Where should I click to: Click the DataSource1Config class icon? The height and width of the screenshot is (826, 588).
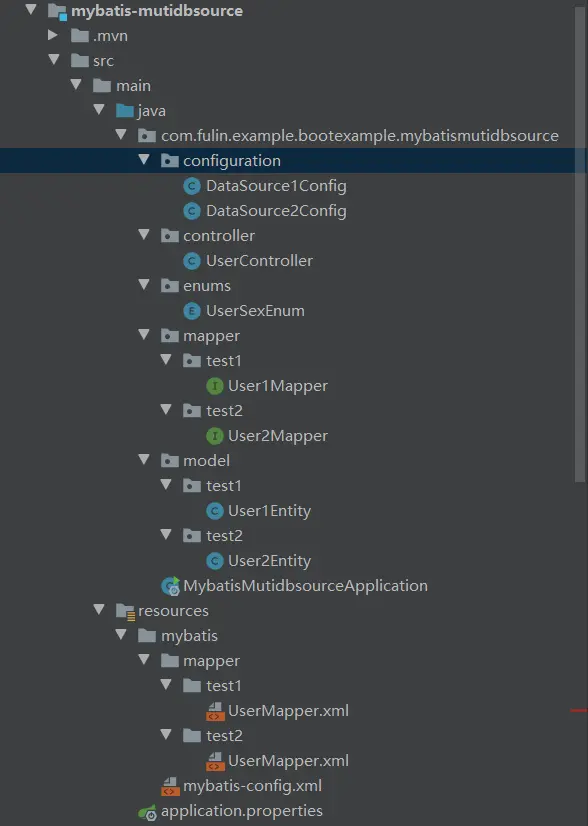191,186
